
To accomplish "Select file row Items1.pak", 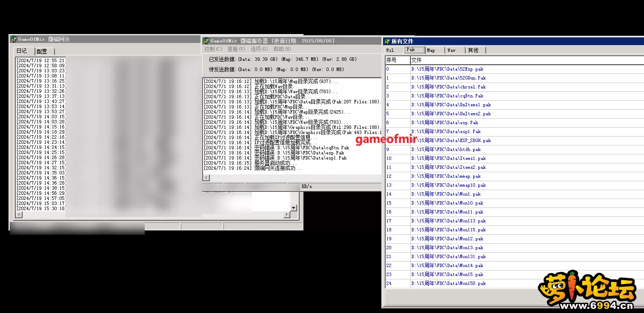I will [515, 158].
